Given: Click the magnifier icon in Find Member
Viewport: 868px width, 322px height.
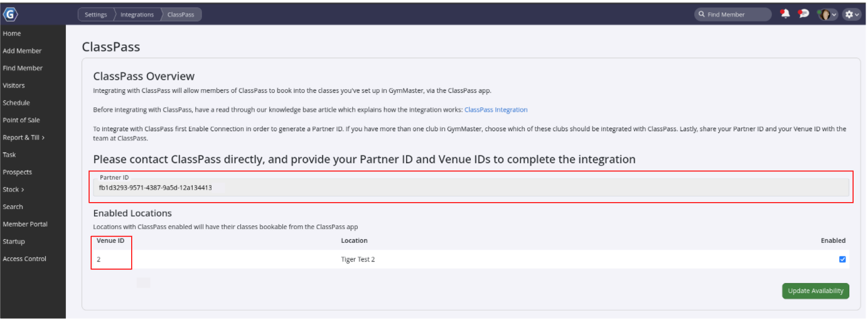Looking at the screenshot, I should [x=702, y=14].
